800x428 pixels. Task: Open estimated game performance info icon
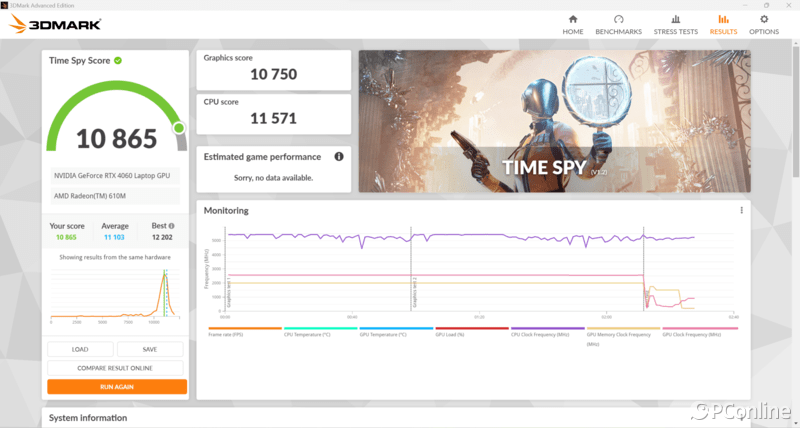coord(339,157)
